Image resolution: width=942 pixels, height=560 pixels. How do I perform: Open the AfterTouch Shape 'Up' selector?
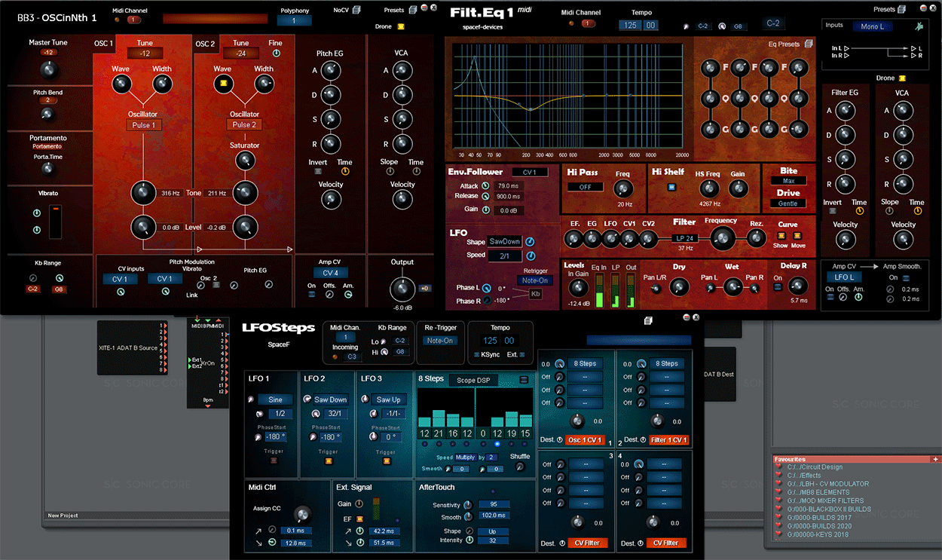point(494,531)
